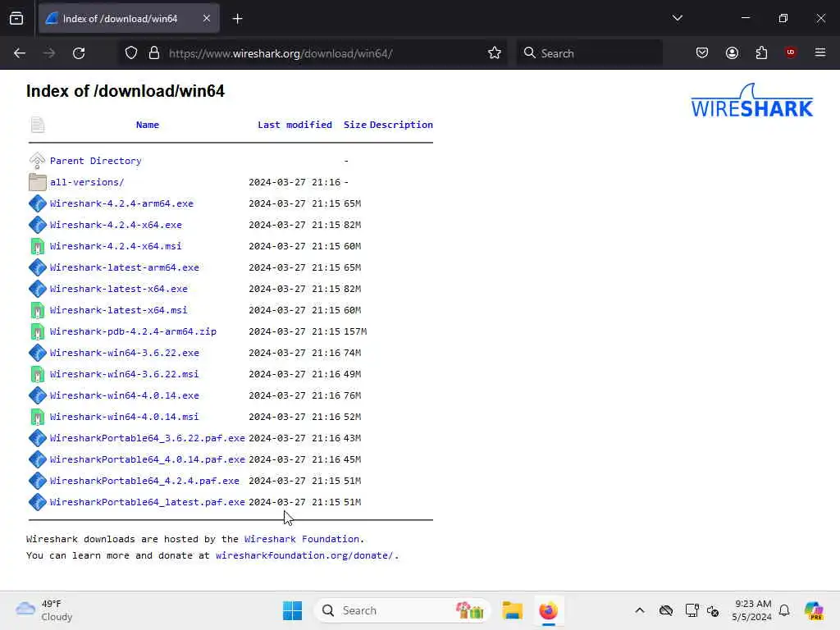The width and height of the screenshot is (840, 630).
Task: Download WiresharkPortable64_4.2.4.paf.exe
Action: tap(144, 481)
